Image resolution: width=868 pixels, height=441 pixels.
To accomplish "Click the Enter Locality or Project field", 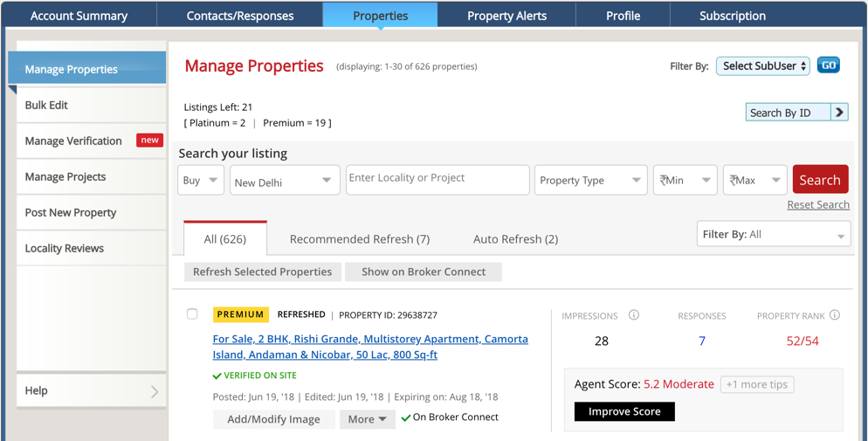I will pyautogui.click(x=437, y=179).
